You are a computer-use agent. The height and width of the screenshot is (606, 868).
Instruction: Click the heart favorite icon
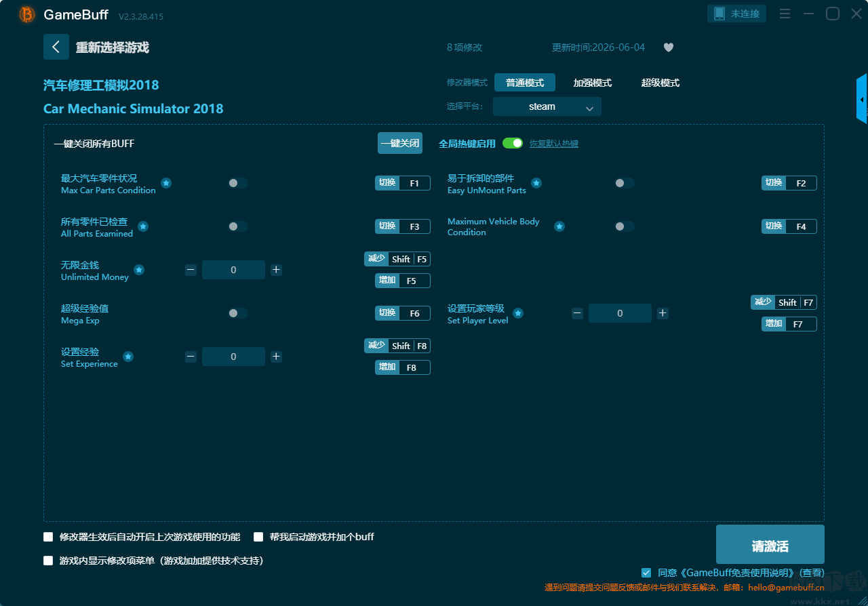(669, 47)
